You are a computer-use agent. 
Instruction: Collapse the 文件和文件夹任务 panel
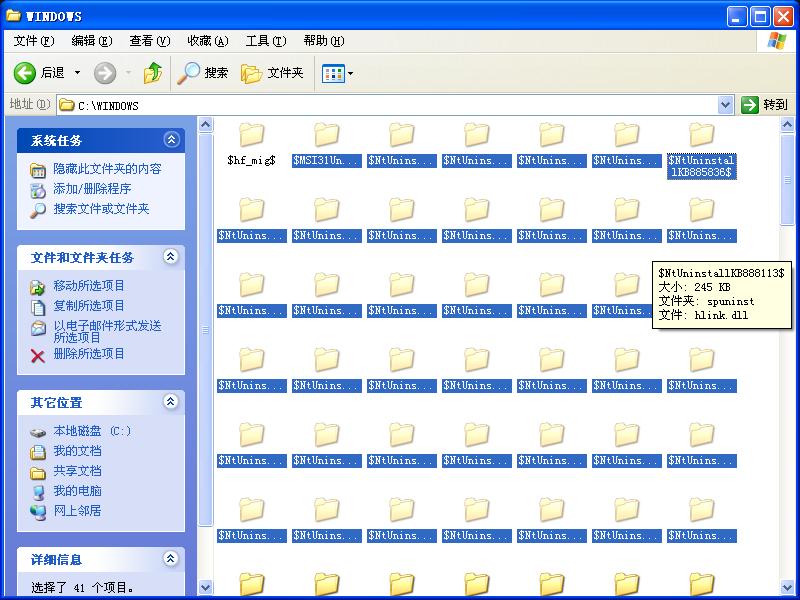(171, 256)
